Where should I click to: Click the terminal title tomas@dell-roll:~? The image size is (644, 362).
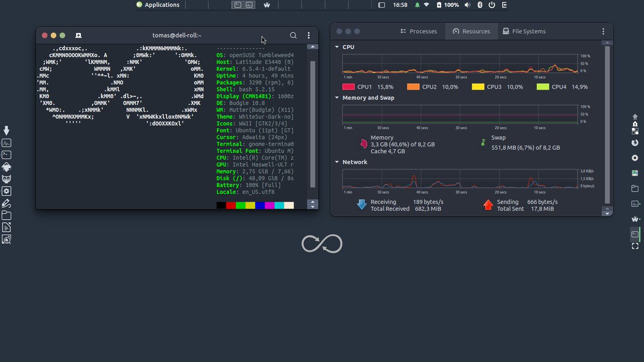[177, 35]
